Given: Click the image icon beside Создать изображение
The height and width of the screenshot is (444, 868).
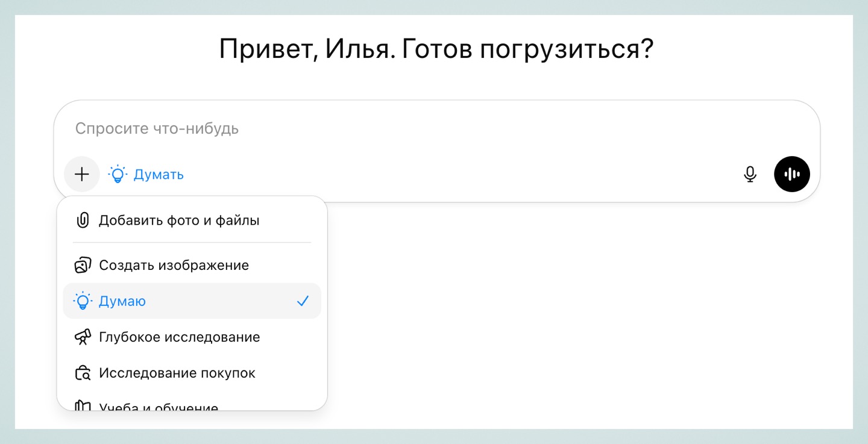Looking at the screenshot, I should (83, 265).
